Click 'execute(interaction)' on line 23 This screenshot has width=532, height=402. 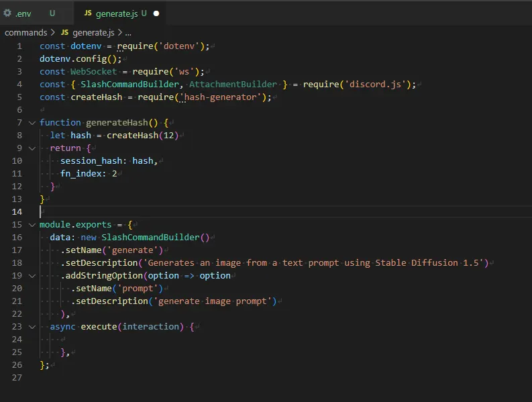coord(132,327)
